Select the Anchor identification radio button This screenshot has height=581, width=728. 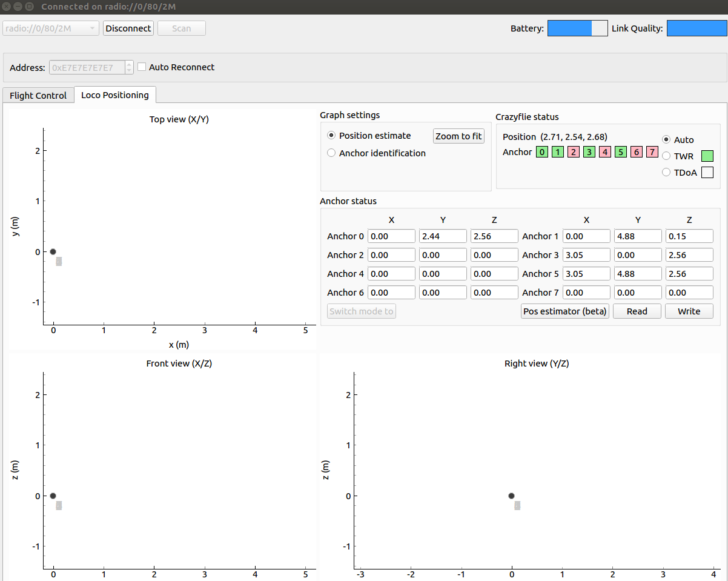(331, 153)
